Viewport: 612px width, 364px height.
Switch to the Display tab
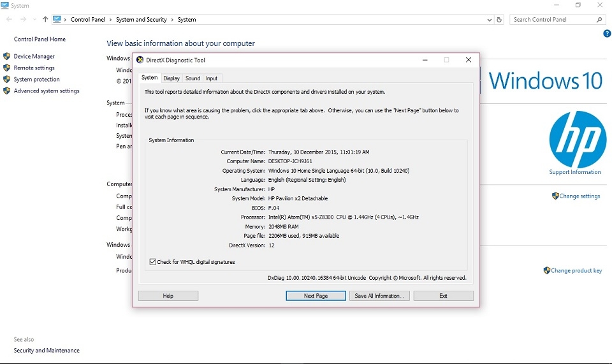pos(171,78)
